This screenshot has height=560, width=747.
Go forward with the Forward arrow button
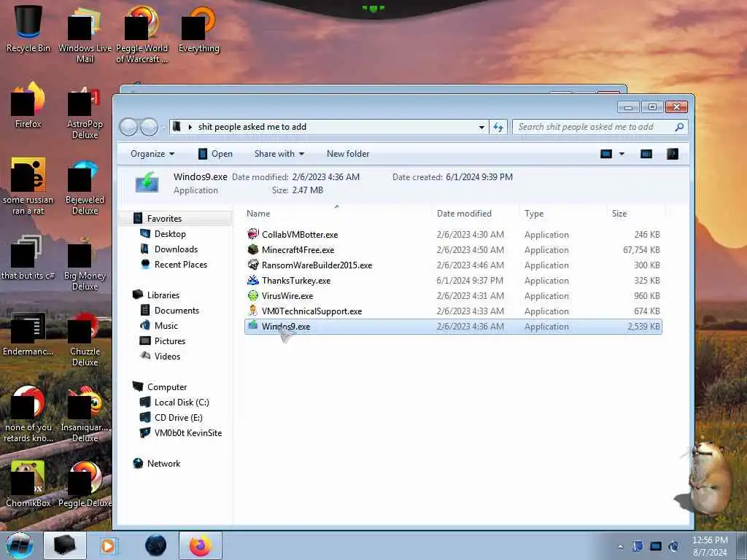tap(149, 127)
